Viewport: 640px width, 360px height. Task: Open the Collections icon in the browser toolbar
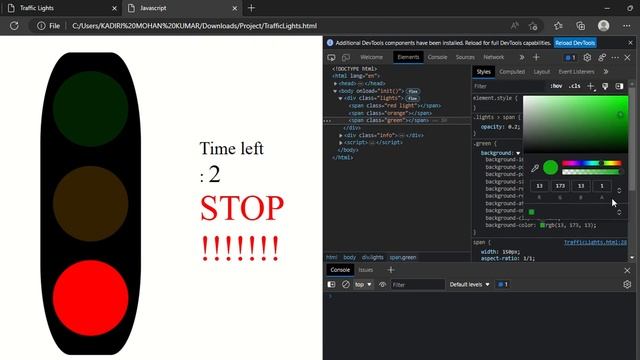click(580, 26)
